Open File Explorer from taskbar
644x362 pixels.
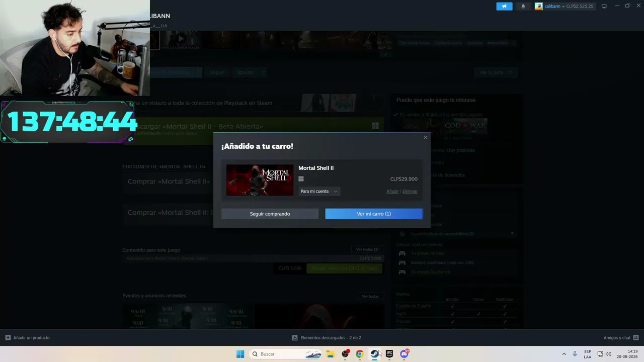click(331, 354)
